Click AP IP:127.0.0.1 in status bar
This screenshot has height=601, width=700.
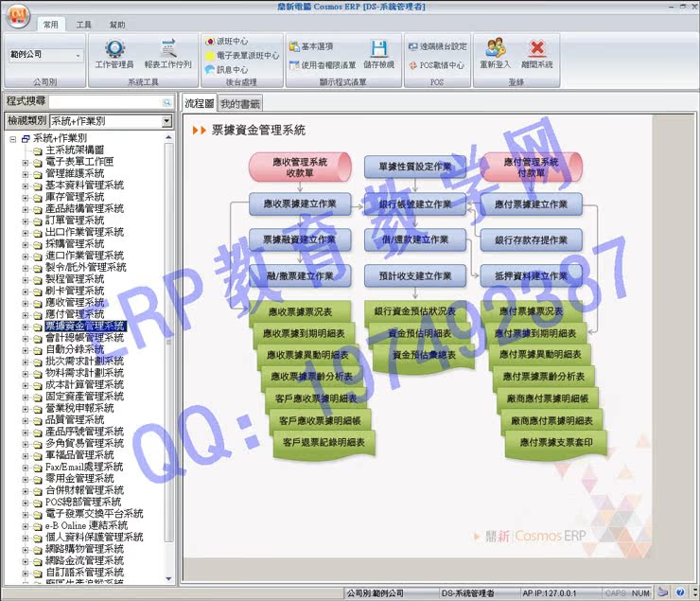pos(550,593)
